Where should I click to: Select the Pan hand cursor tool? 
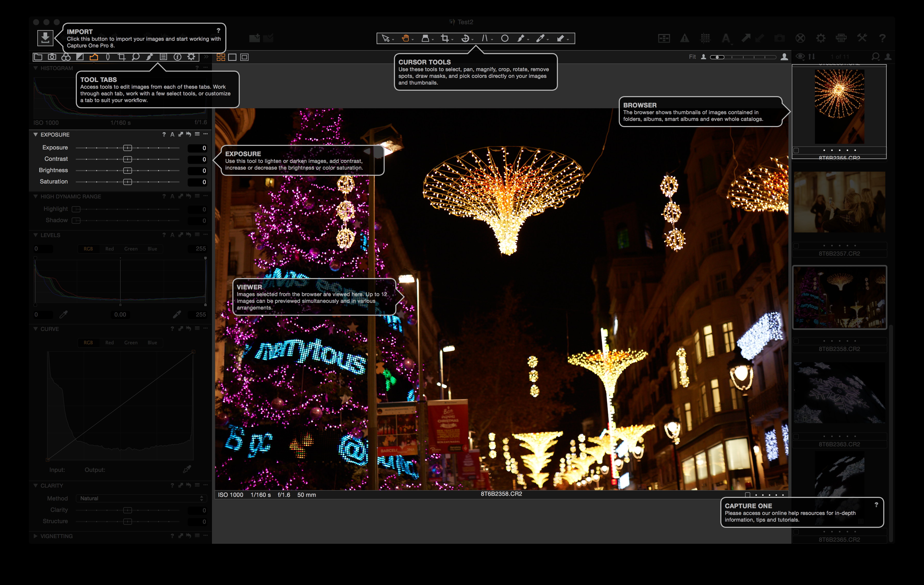[405, 38]
